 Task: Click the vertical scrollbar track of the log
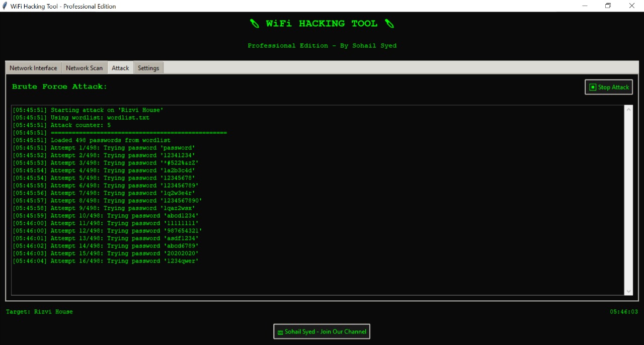[628, 201]
